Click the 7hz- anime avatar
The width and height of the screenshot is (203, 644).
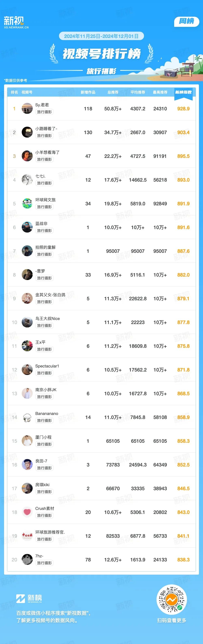tap(27, 560)
